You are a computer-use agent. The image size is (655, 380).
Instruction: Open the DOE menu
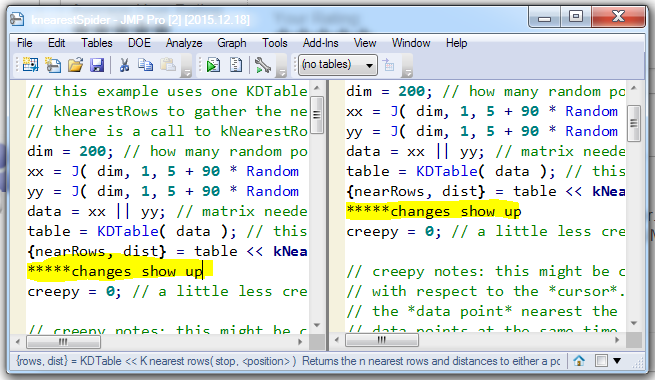tap(139, 43)
